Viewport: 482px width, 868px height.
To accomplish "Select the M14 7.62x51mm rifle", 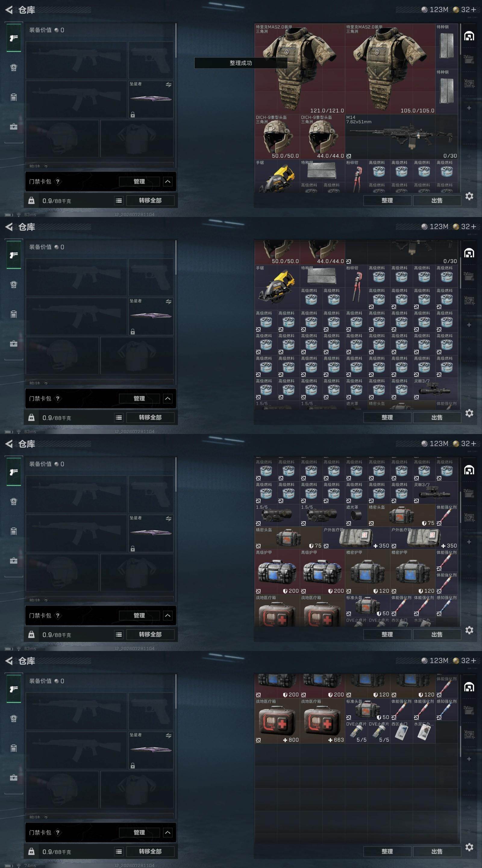I will [402, 137].
